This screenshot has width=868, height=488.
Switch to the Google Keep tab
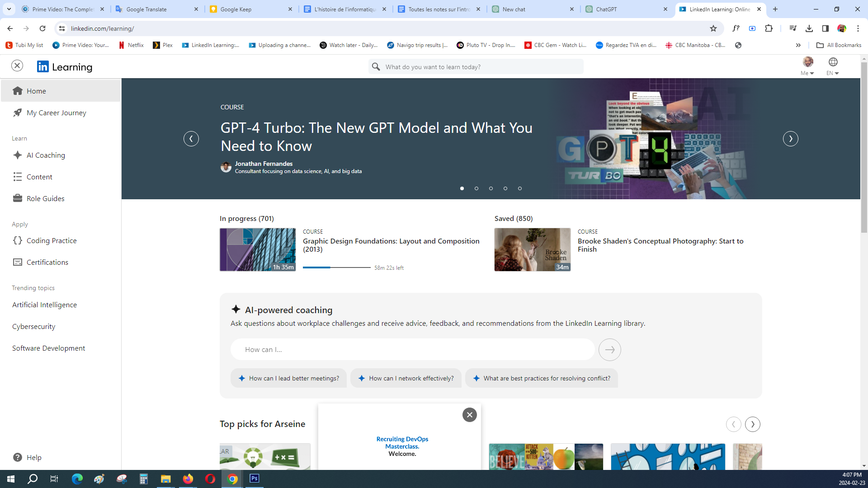(x=236, y=9)
